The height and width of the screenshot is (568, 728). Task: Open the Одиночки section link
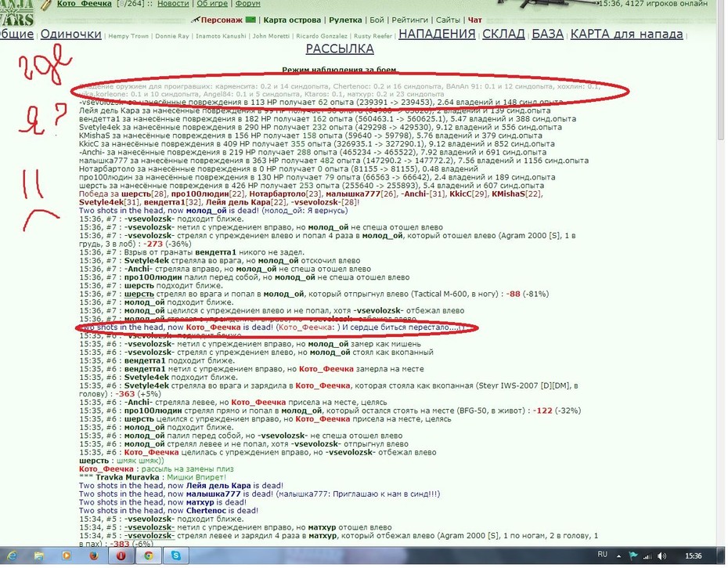point(70,34)
